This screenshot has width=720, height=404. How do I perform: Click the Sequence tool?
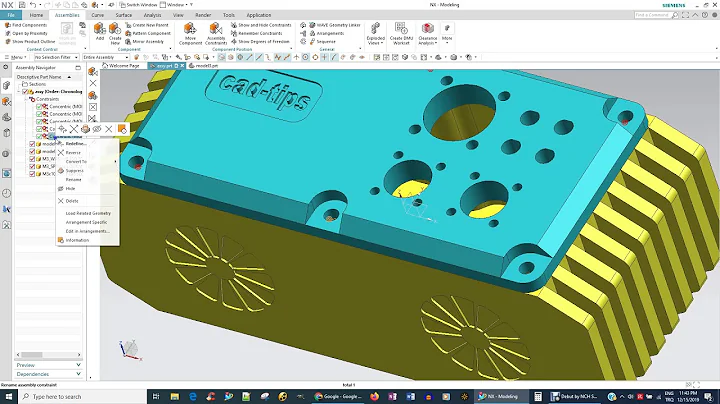[322, 41]
